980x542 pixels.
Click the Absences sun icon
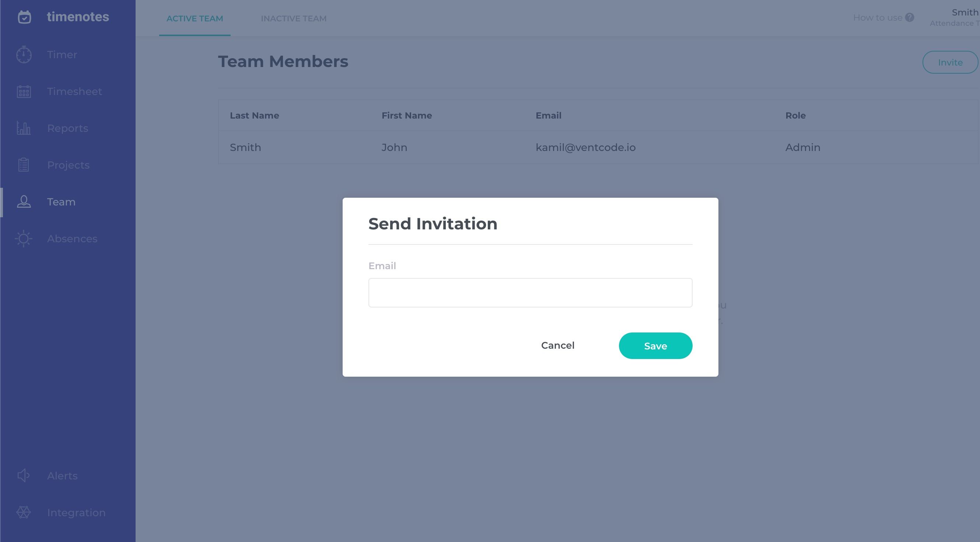[x=24, y=239]
